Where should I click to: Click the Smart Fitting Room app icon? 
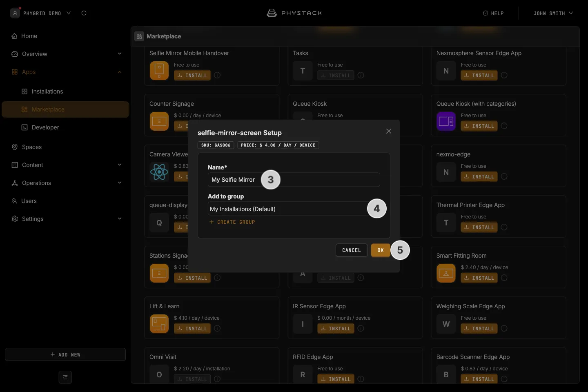446,273
